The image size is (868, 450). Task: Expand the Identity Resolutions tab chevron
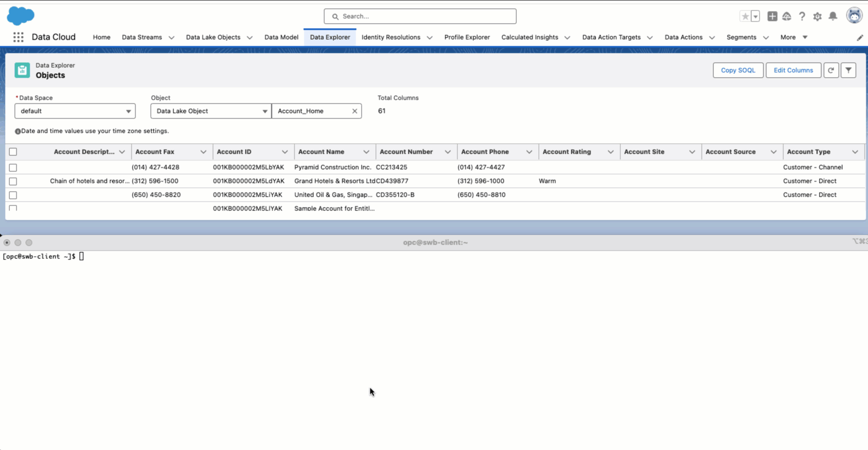click(429, 37)
